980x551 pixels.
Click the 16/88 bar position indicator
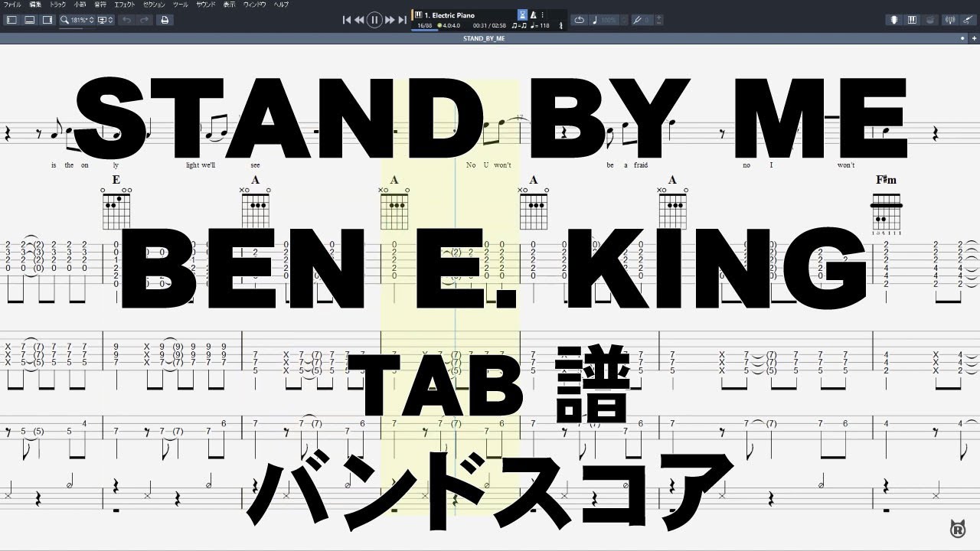pos(423,25)
